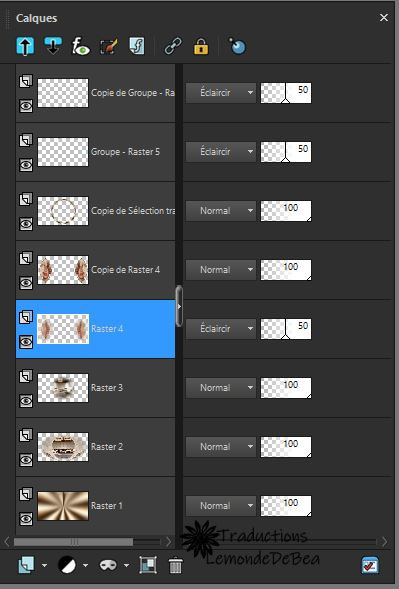Open Normal blend mode dropdown for Raster 2

pos(221,447)
